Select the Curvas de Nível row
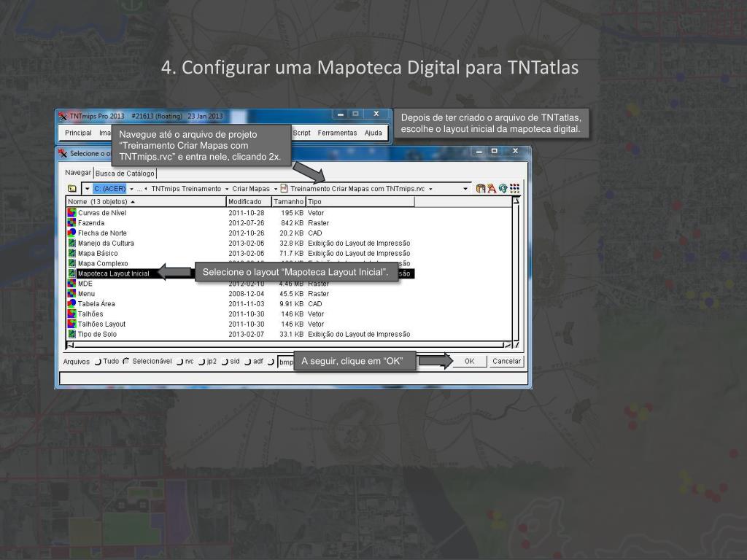Screen dimensions: 747x560 241,212
